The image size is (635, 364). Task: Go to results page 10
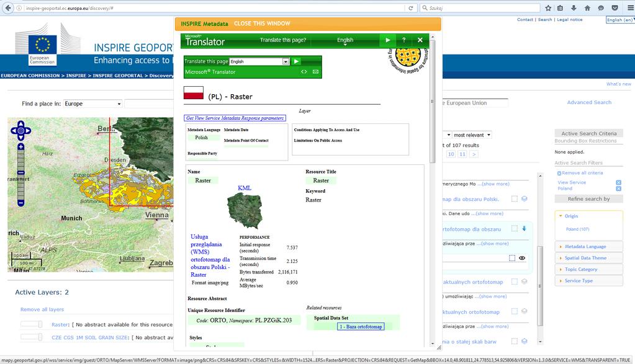451,154
